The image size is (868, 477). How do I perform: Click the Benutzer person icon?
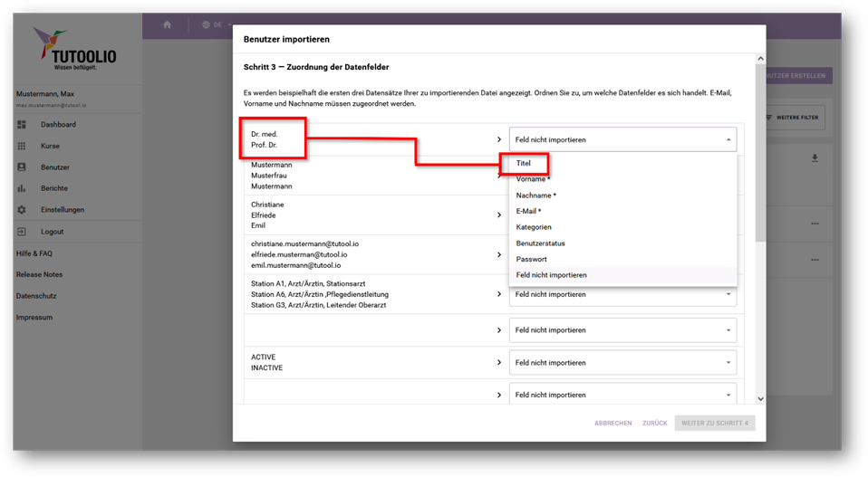point(22,167)
